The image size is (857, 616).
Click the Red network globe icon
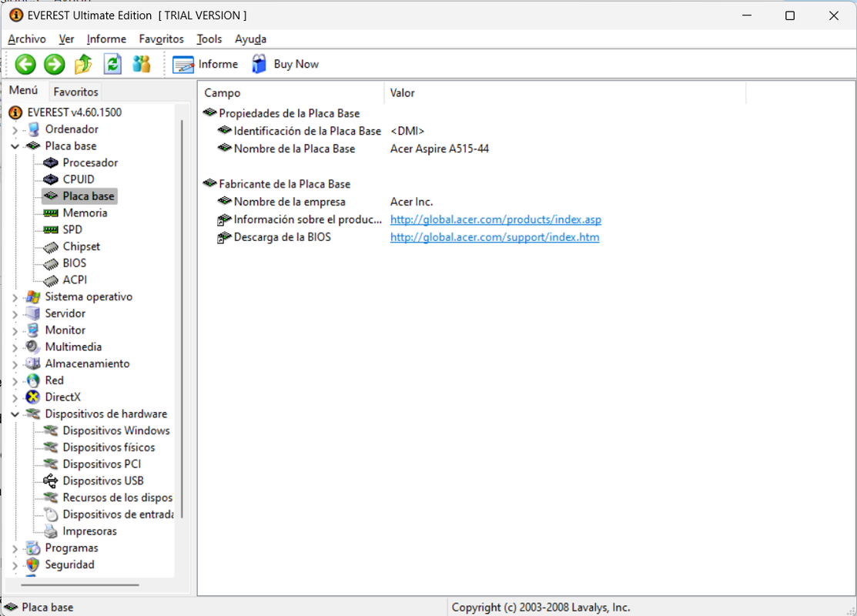pos(33,380)
